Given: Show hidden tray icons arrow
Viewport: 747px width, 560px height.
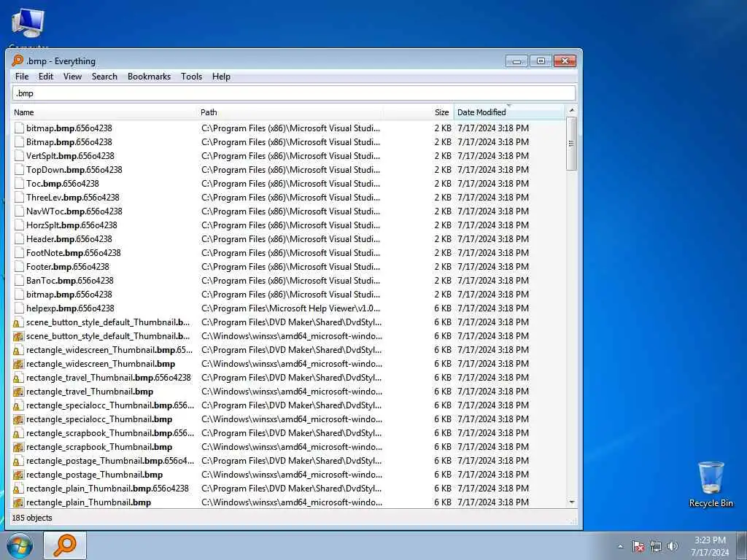Looking at the screenshot, I should pyautogui.click(x=620, y=547).
